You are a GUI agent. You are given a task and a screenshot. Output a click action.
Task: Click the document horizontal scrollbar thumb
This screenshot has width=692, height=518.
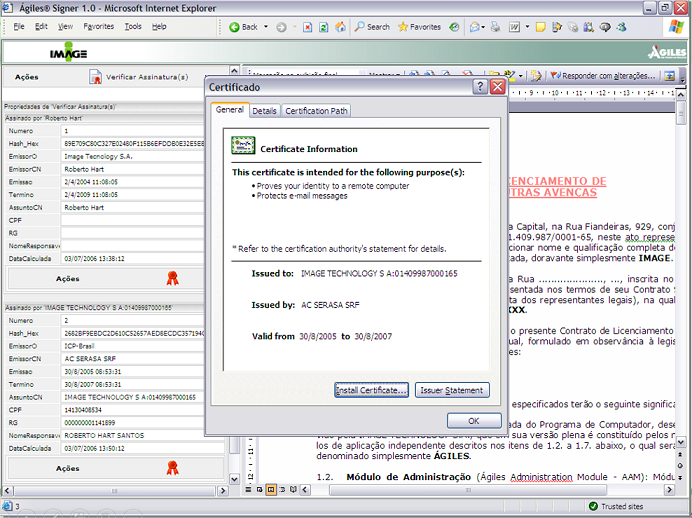[468, 489]
